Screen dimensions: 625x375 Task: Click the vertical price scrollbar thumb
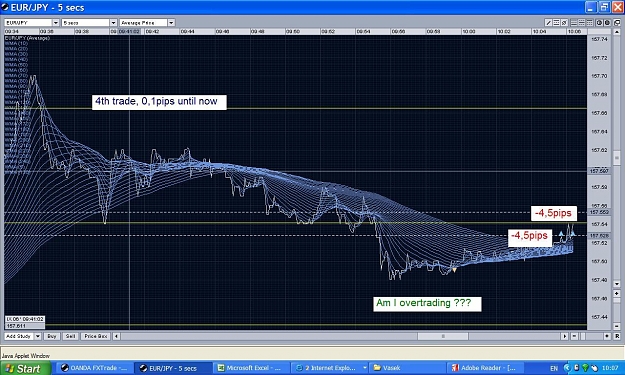click(617, 157)
